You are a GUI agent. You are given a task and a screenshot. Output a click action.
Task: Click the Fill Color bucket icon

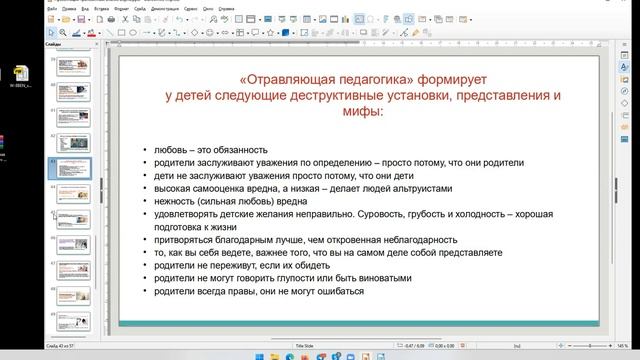[91, 33]
